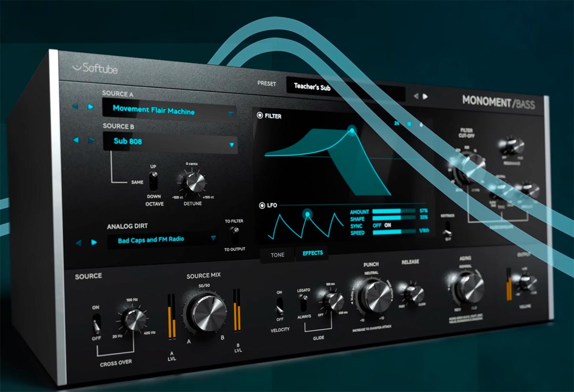Click the Glide time knob

[x=334, y=301]
